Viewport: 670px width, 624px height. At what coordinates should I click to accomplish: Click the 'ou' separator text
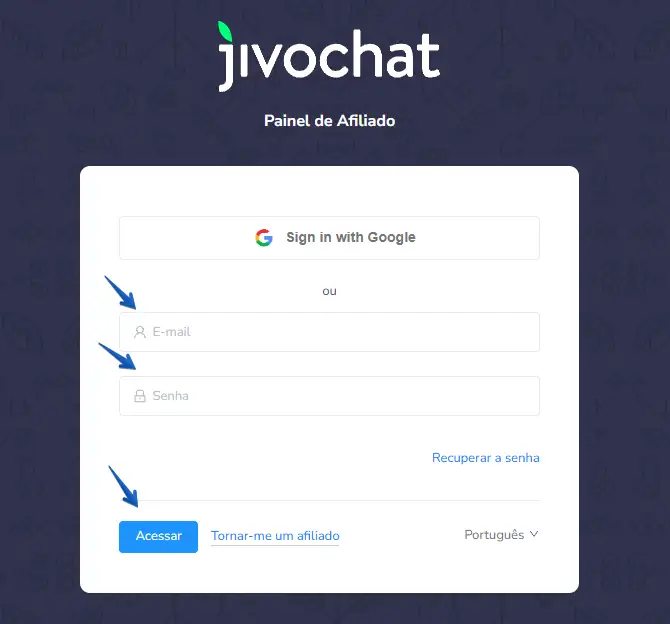(329, 291)
